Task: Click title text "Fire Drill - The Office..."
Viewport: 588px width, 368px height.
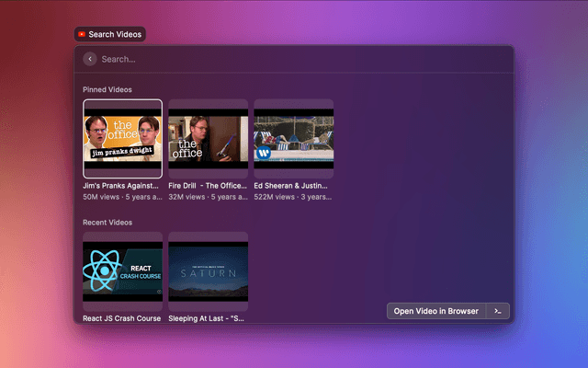Action: point(208,186)
